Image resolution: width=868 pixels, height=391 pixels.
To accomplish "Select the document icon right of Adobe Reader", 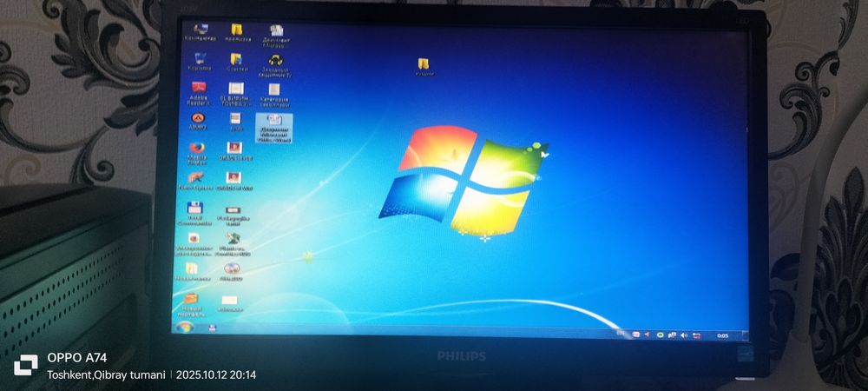I will pyautogui.click(x=236, y=93).
